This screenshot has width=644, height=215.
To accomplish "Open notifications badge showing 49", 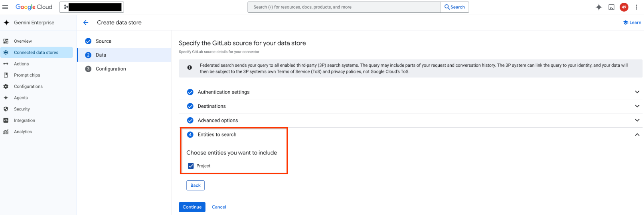I will pyautogui.click(x=624, y=7).
